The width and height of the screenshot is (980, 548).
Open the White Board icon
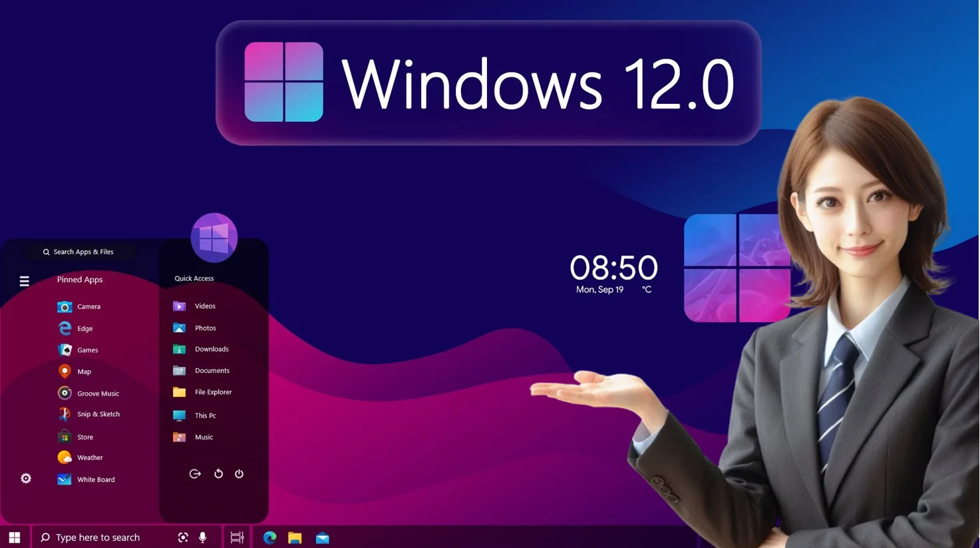tap(65, 479)
